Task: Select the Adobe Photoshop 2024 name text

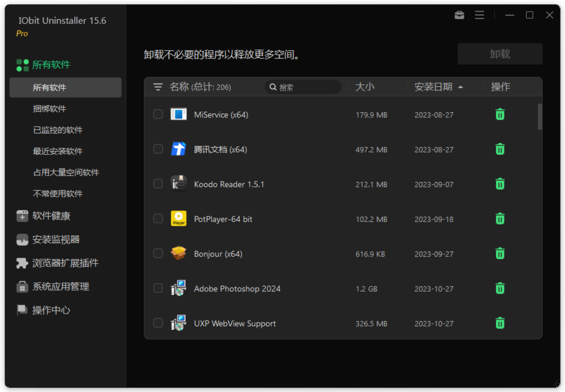Action: 237,289
